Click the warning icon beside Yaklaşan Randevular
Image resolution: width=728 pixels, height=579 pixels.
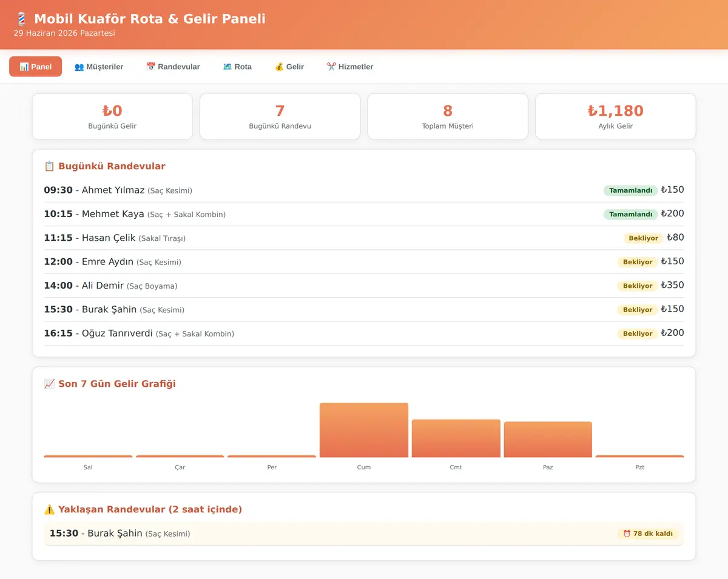(x=49, y=509)
